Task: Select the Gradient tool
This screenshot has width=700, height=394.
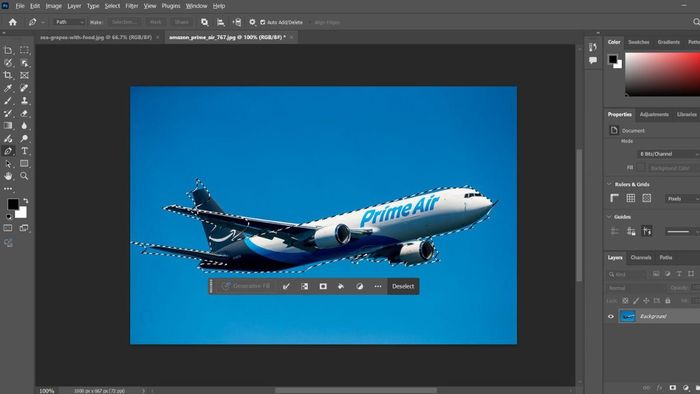Action: coord(8,126)
